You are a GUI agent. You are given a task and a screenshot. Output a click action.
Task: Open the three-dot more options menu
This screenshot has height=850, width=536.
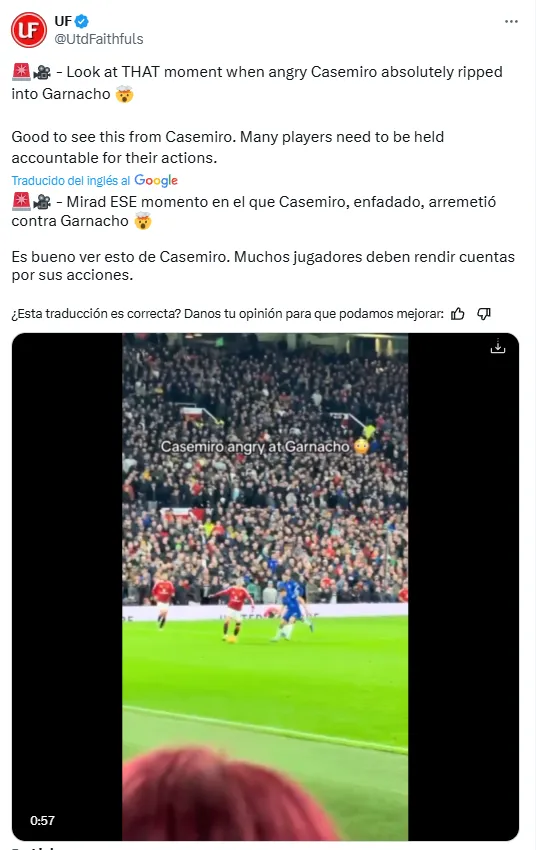[x=511, y=22]
